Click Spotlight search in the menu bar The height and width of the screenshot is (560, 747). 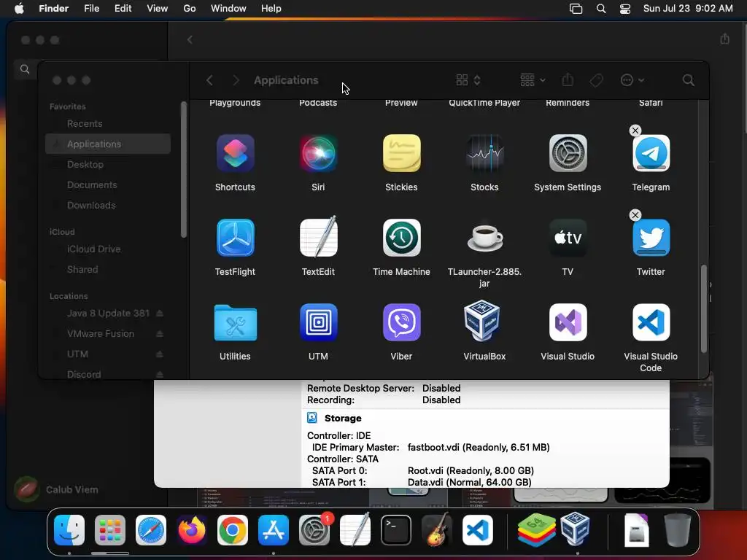click(601, 9)
